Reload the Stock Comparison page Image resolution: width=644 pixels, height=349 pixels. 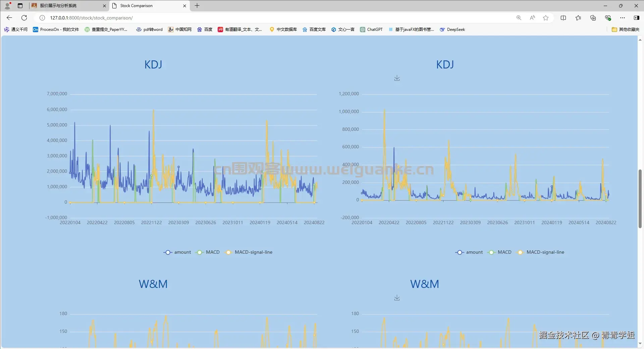click(x=24, y=18)
